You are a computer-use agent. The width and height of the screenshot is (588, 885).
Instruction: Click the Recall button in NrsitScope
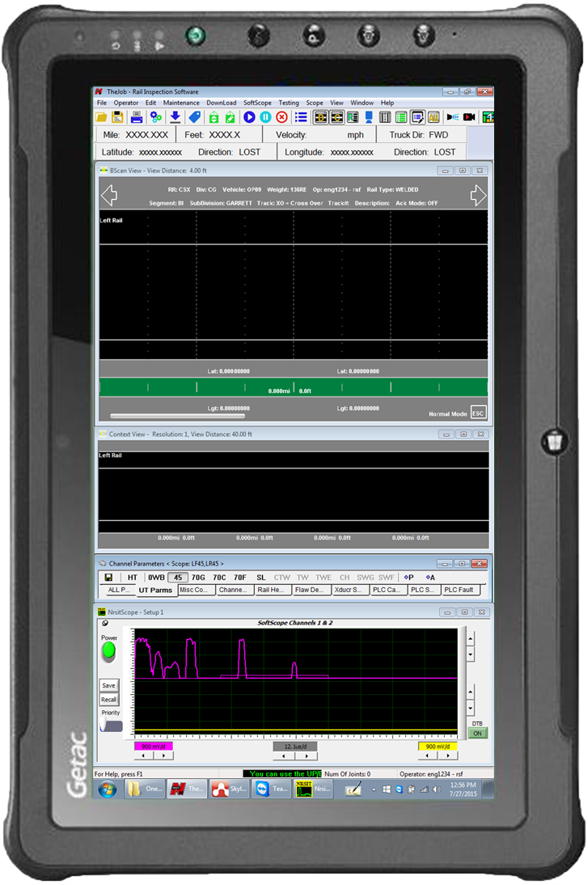coord(108,699)
